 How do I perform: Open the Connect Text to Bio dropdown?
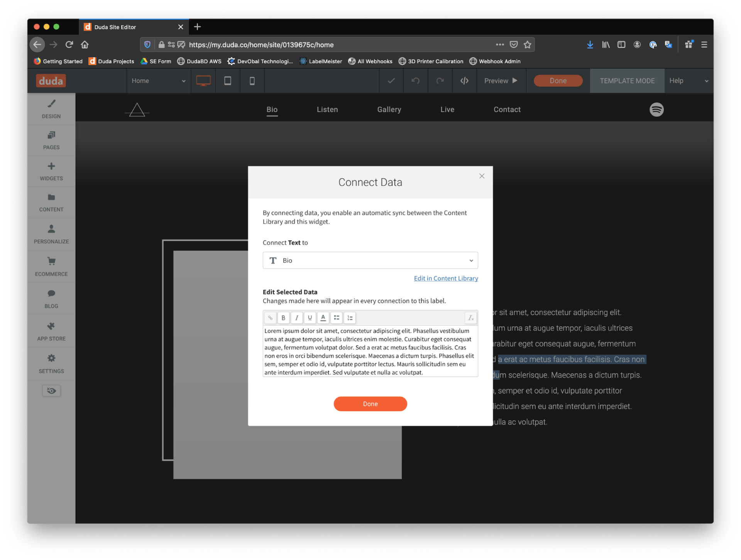[370, 260]
